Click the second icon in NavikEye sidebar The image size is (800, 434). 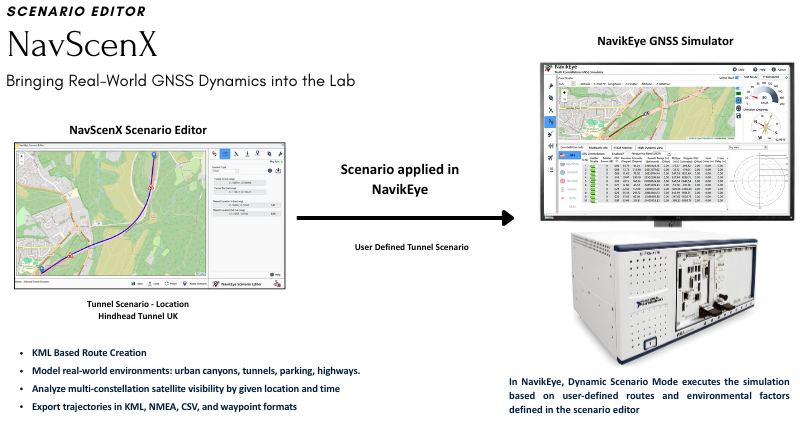[551, 98]
